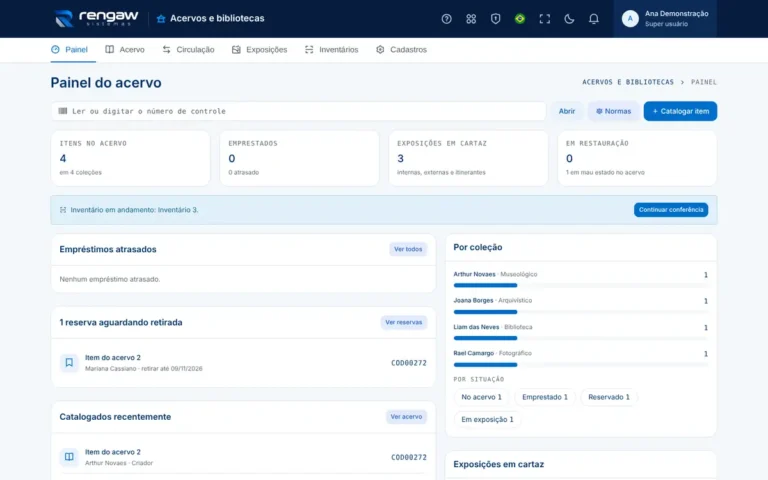Image resolution: width=768 pixels, height=480 pixels.
Task: Click the Exposições em cartaz panel heading
Action: pyautogui.click(x=499, y=464)
